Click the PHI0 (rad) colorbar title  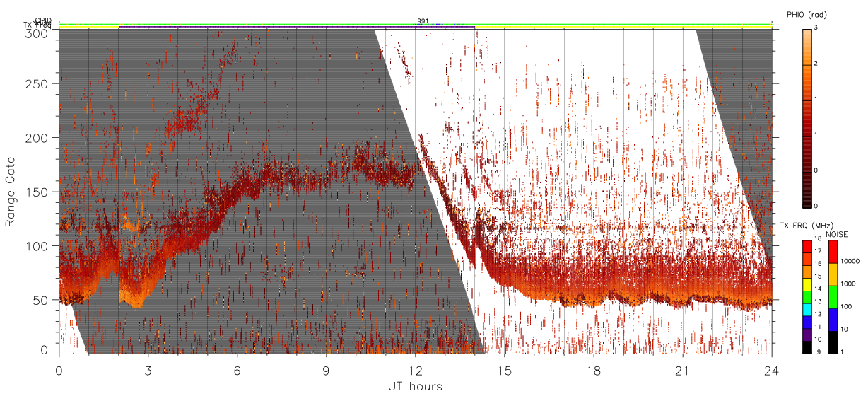pos(807,14)
